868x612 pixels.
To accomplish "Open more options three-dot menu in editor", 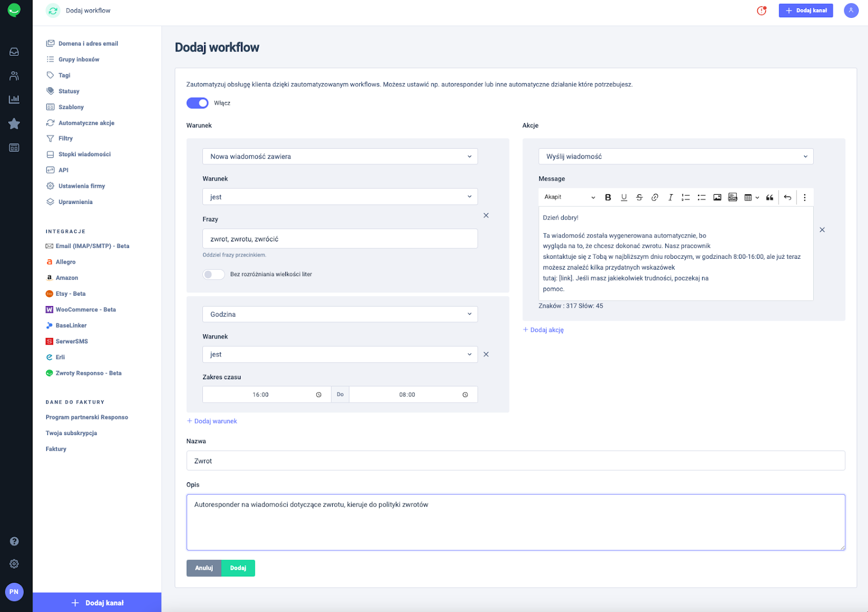I will (805, 197).
